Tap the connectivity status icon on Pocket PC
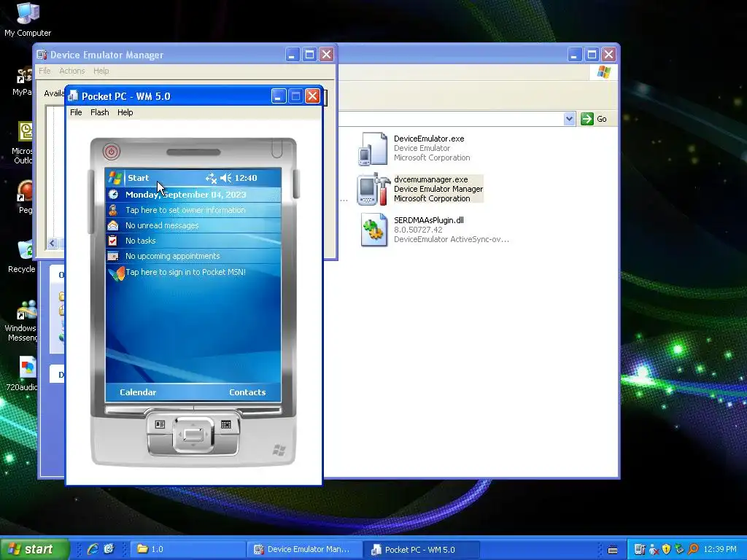This screenshot has height=560, width=747. (211, 178)
